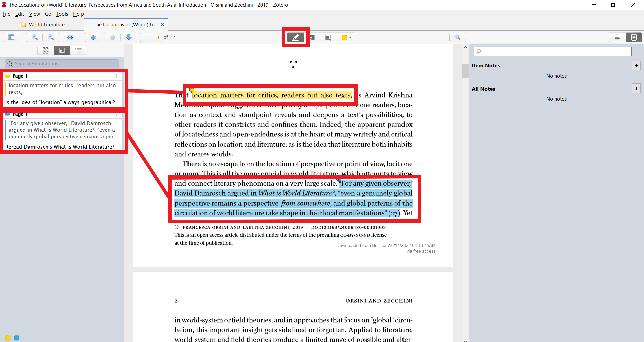Open the Tools menu
Viewport: 644px width, 342px height.
click(62, 14)
